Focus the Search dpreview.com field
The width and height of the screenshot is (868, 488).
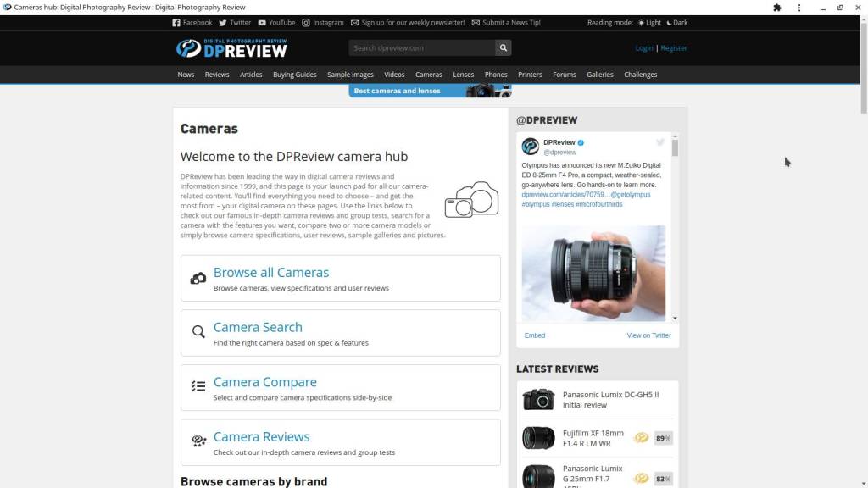pos(422,47)
